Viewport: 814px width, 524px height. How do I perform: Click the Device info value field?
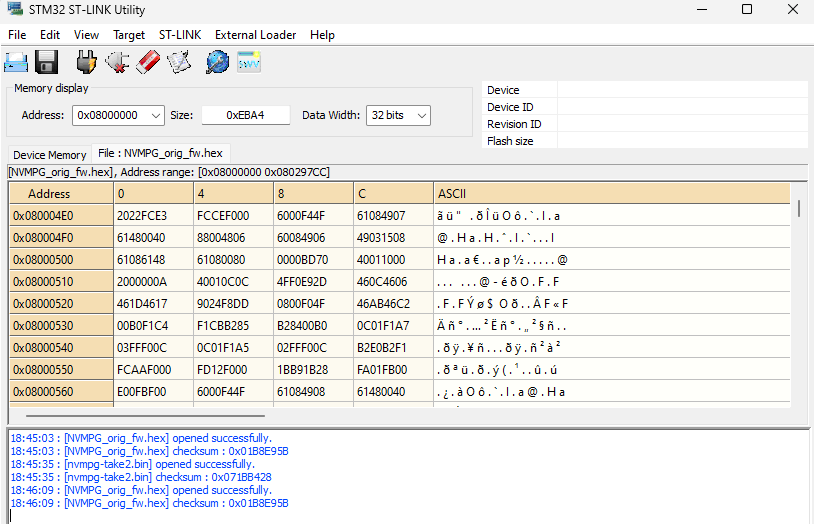pyautogui.click(x=682, y=90)
